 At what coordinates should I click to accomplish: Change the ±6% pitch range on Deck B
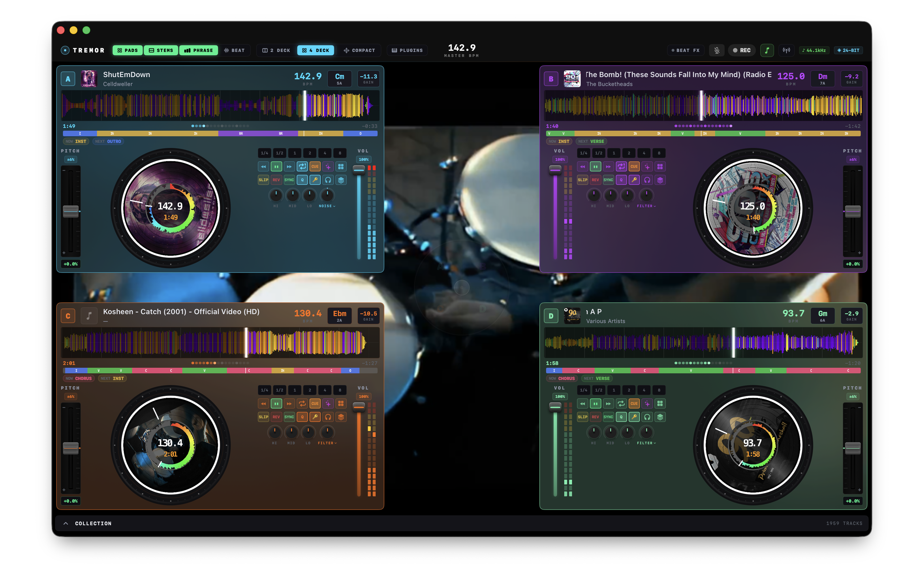pos(852,160)
